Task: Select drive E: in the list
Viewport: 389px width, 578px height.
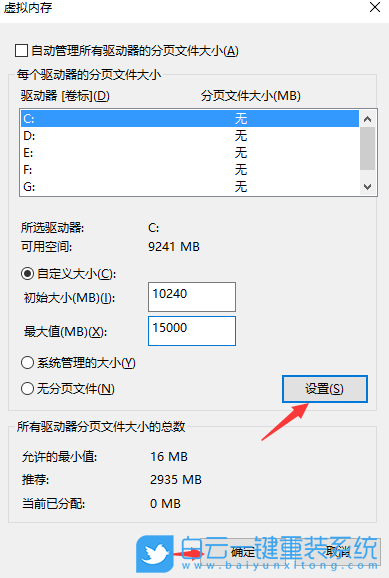Action: click(190, 153)
